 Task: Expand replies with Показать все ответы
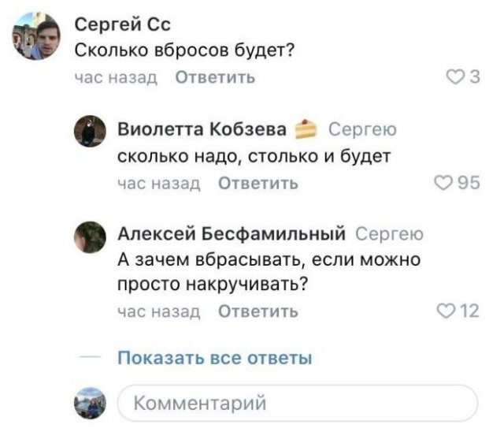[214, 358]
